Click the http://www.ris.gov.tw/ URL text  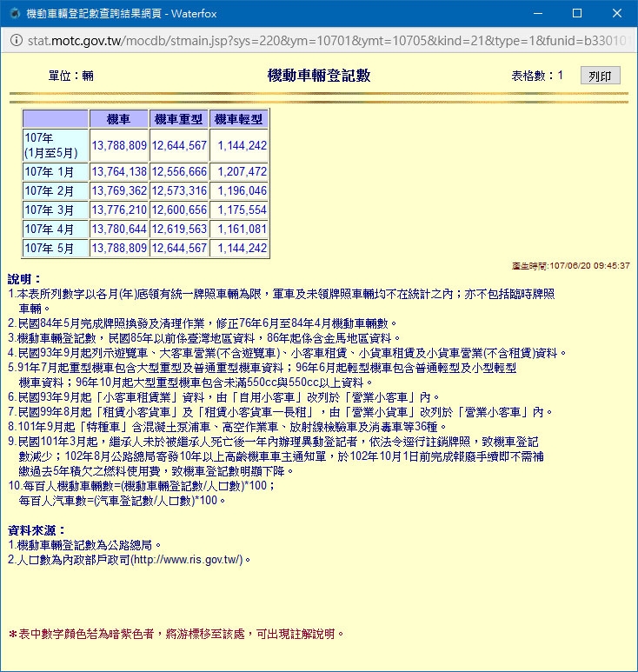click(x=188, y=560)
